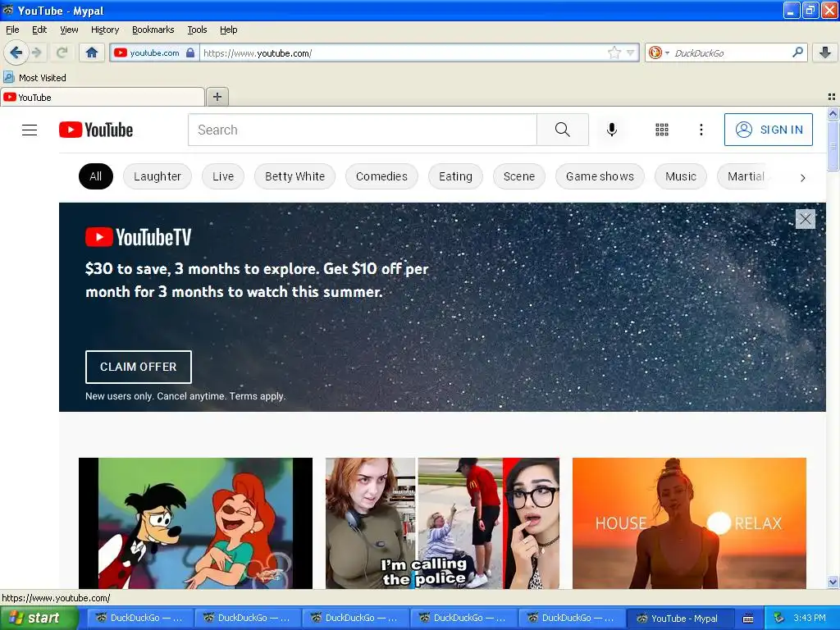Select the Music filter chip
The height and width of the screenshot is (630, 840).
680,176
